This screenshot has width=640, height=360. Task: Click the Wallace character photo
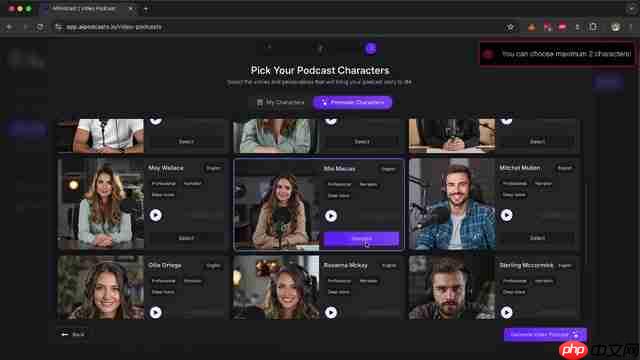(x=101, y=204)
